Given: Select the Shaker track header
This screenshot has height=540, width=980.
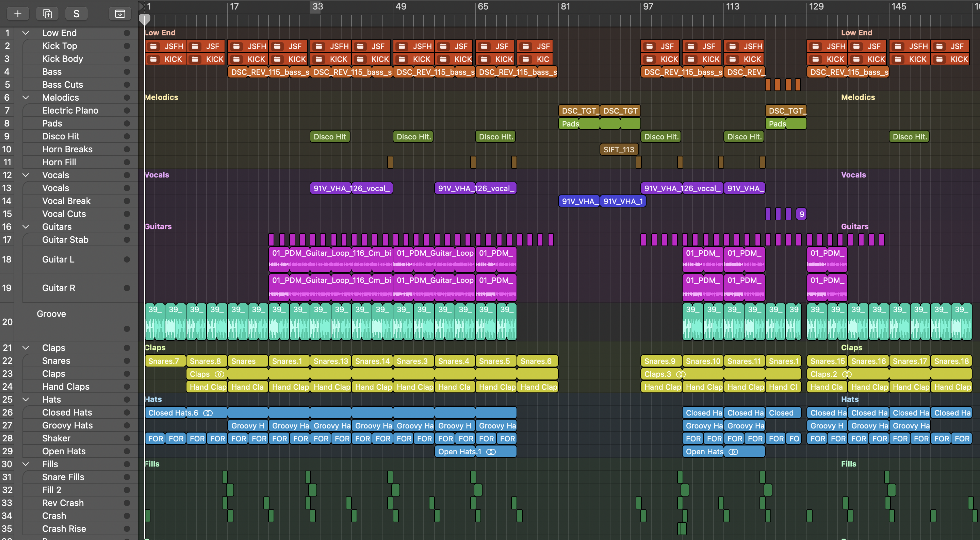Looking at the screenshot, I should [x=56, y=438].
